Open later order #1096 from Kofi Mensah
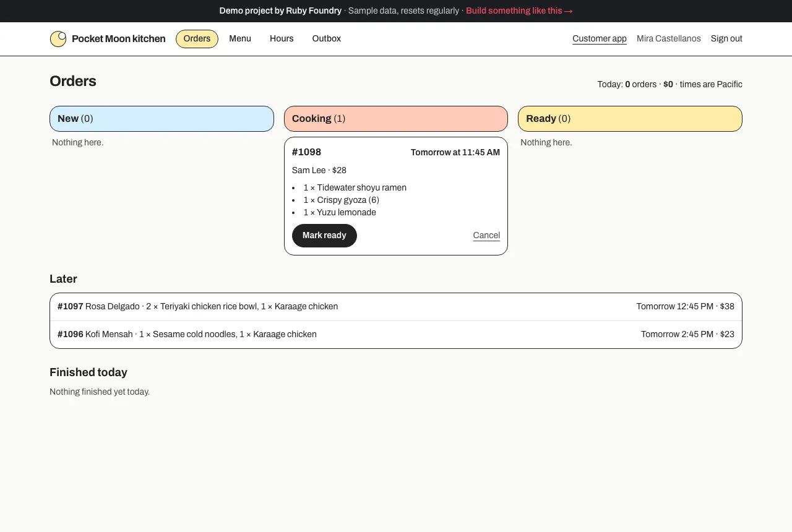Viewport: 792px width, 532px height. point(396,335)
